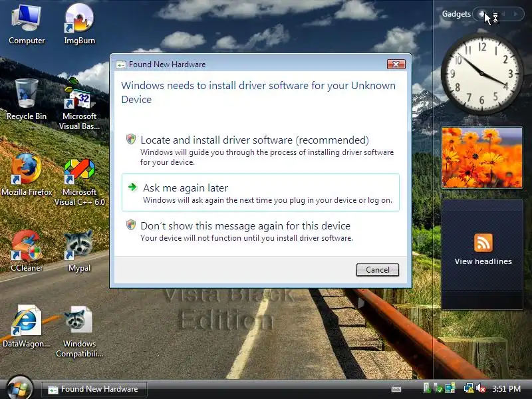The height and width of the screenshot is (399, 532).
Task: Click the Windows Sidebar tray icon
Action: [450, 388]
